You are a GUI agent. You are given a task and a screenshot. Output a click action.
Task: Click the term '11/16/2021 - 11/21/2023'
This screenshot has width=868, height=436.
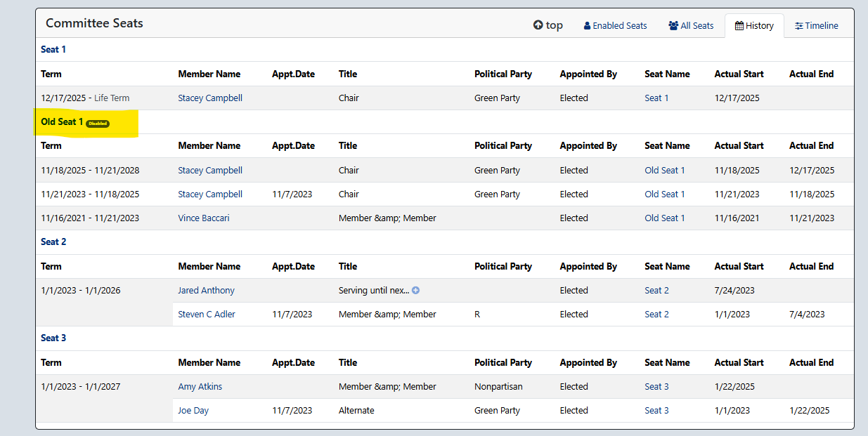tap(90, 218)
